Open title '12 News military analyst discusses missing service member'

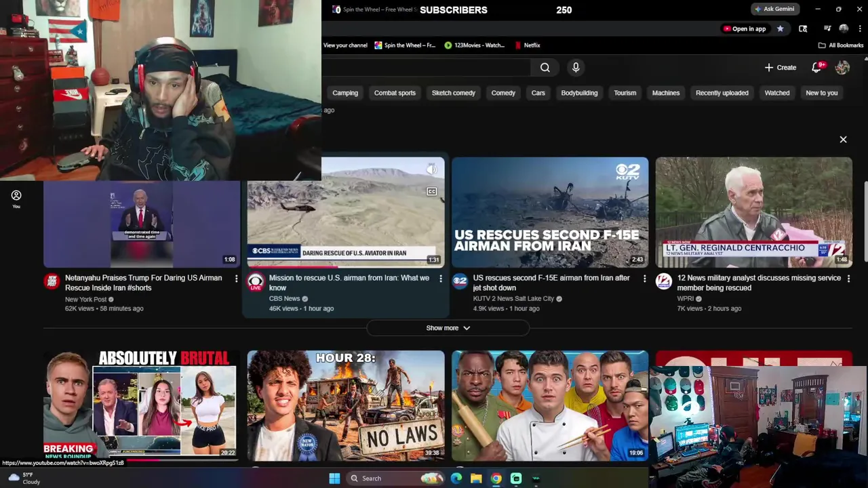[759, 283]
